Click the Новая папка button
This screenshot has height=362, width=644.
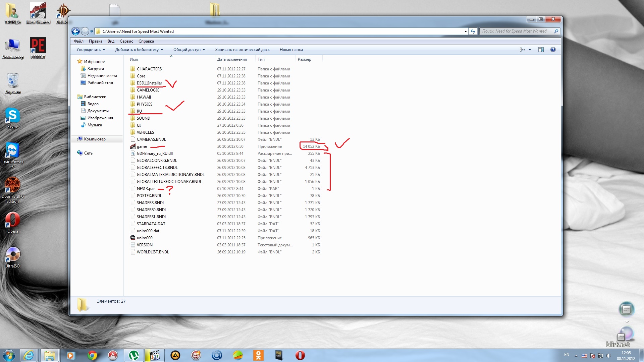click(x=291, y=50)
